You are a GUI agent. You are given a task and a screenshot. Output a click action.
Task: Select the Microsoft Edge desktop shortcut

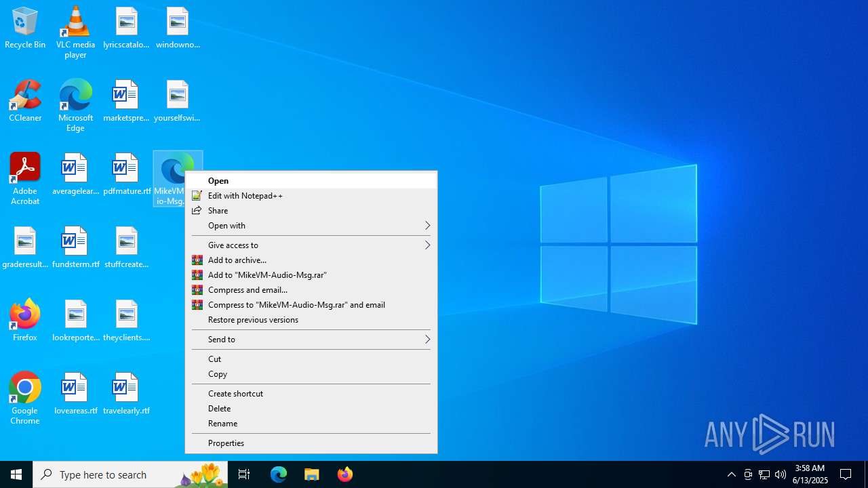tap(75, 106)
